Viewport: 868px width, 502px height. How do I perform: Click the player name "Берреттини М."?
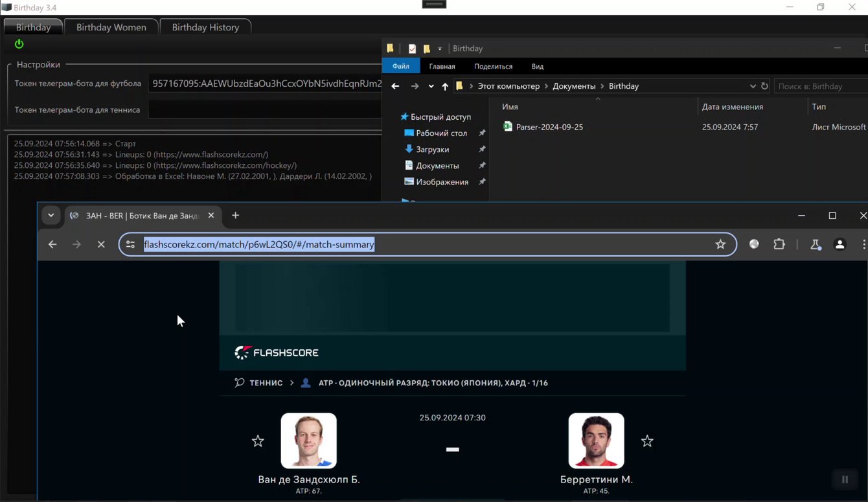597,480
